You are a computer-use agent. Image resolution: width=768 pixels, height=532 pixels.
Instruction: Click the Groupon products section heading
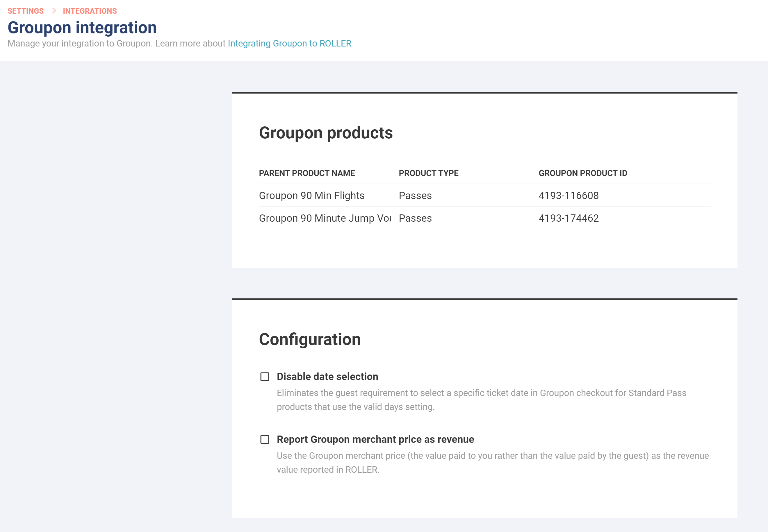326,133
